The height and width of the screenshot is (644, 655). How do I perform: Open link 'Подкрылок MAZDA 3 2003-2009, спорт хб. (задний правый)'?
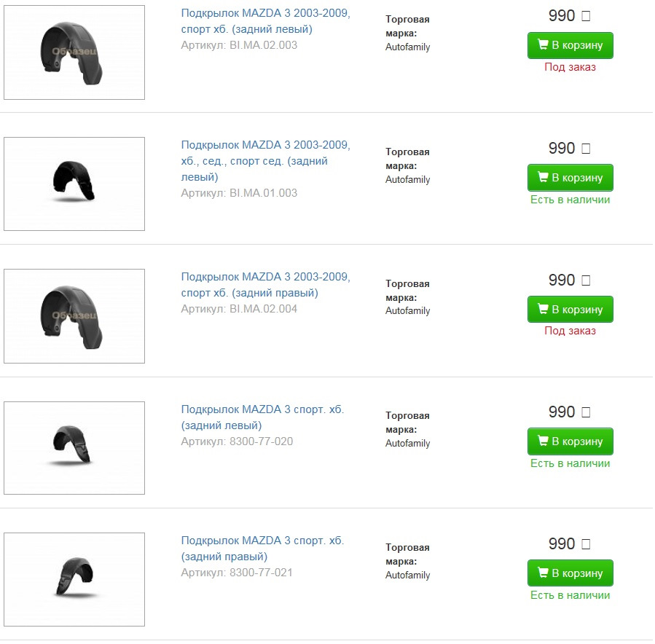(x=265, y=285)
